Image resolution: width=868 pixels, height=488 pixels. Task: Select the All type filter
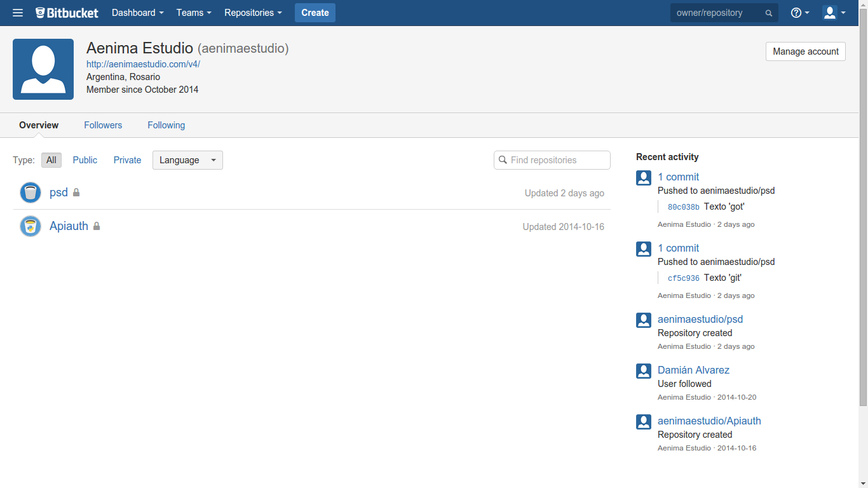coord(51,160)
